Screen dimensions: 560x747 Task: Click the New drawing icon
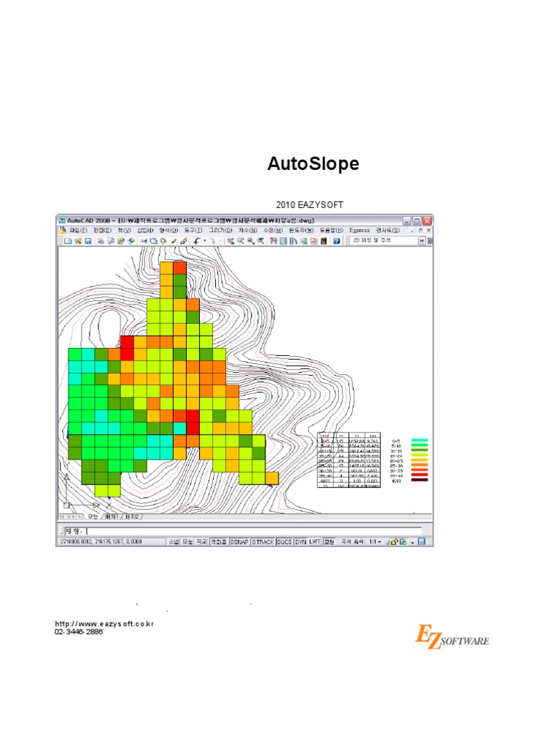68,241
